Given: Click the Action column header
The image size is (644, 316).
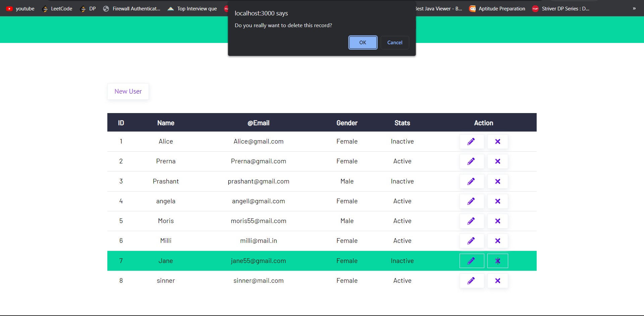Looking at the screenshot, I should (x=484, y=123).
